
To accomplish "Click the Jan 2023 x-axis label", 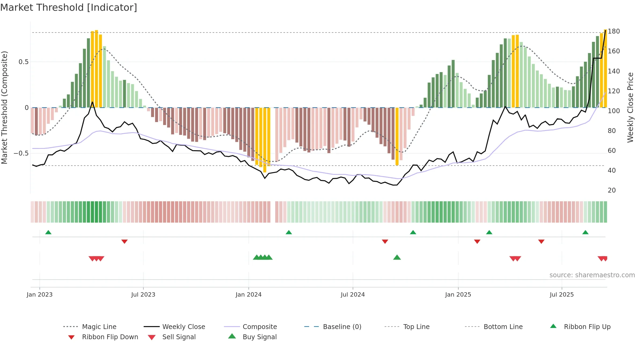I will coord(40,295).
